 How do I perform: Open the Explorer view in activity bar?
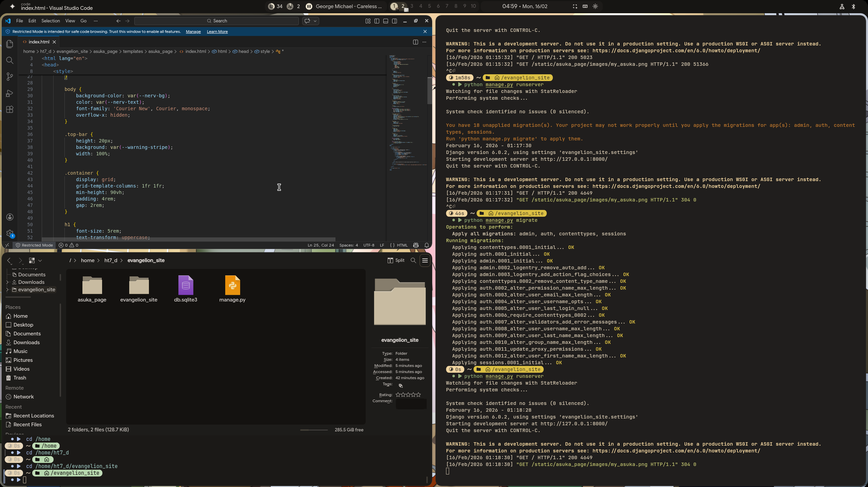[10, 44]
